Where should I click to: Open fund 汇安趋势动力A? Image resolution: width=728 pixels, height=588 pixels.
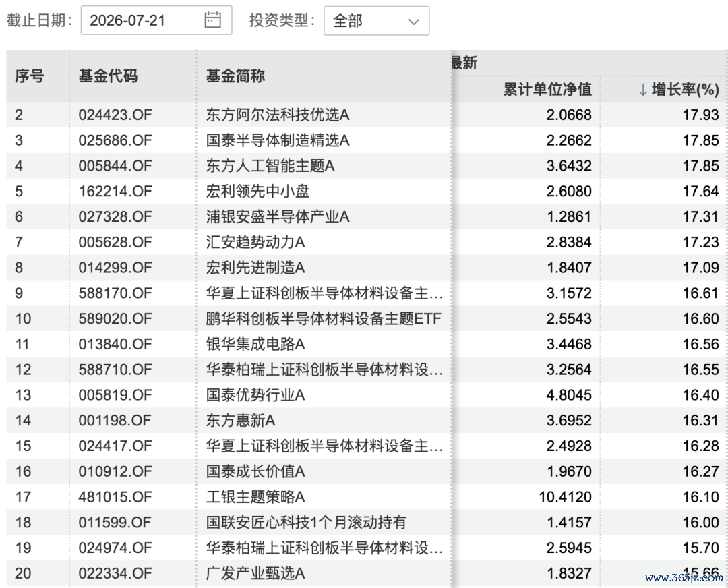[x=255, y=243]
